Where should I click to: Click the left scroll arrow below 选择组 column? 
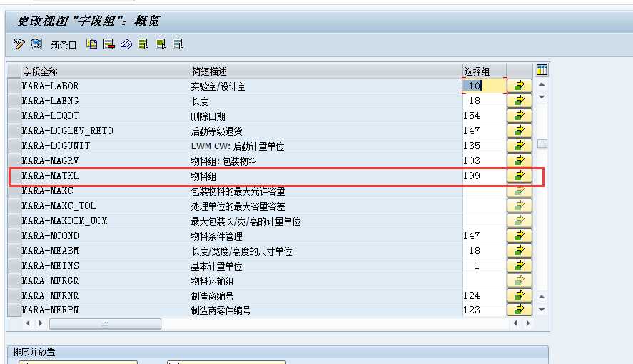pos(515,323)
